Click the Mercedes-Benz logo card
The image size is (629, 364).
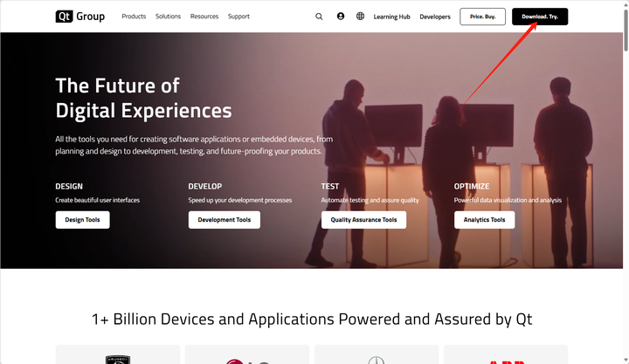pos(377,356)
